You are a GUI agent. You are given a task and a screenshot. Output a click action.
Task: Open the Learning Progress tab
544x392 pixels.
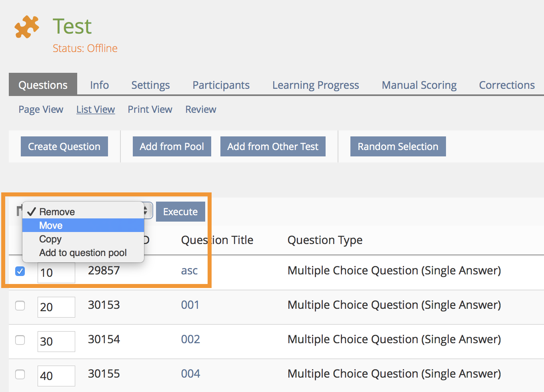point(316,85)
